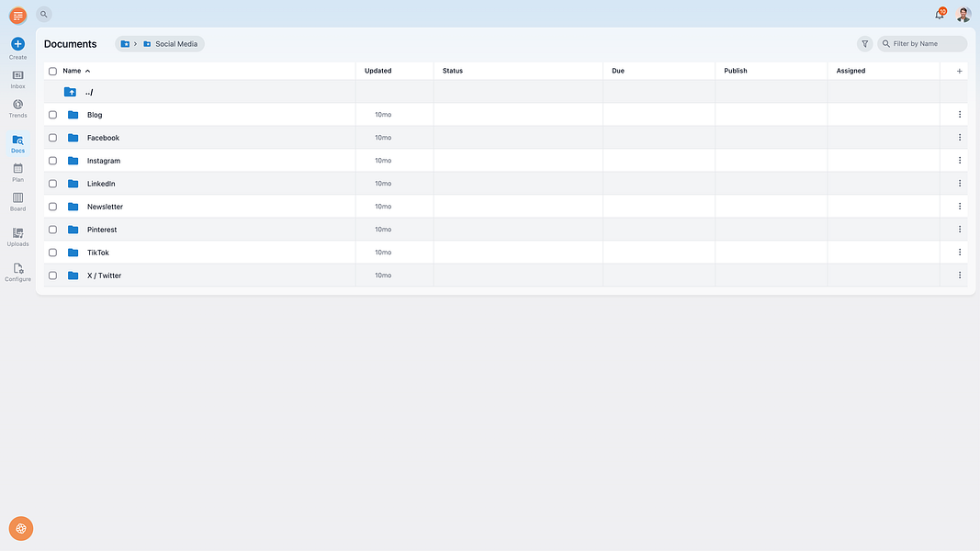
Task: Open the Configure settings icon
Action: pyautogui.click(x=17, y=269)
